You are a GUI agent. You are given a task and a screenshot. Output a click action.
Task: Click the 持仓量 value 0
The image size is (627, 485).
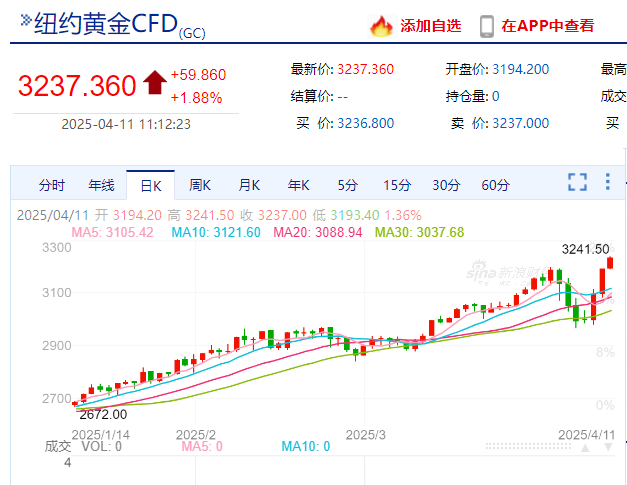click(496, 96)
